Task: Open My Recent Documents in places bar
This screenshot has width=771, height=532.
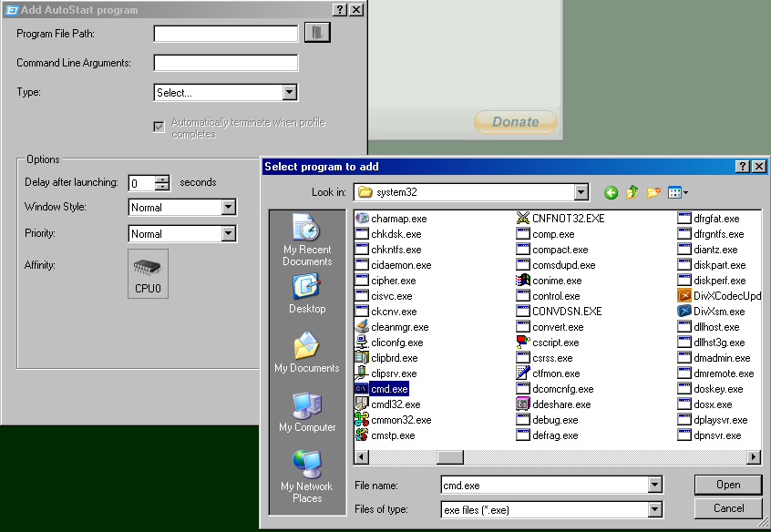Action: pos(307,240)
